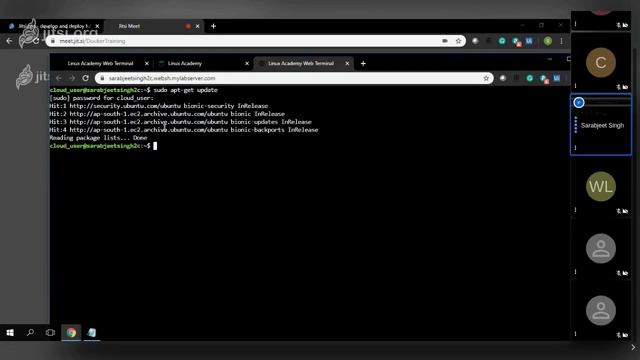Open the Windows Start menu
640x360 pixels.
(x=10, y=333)
